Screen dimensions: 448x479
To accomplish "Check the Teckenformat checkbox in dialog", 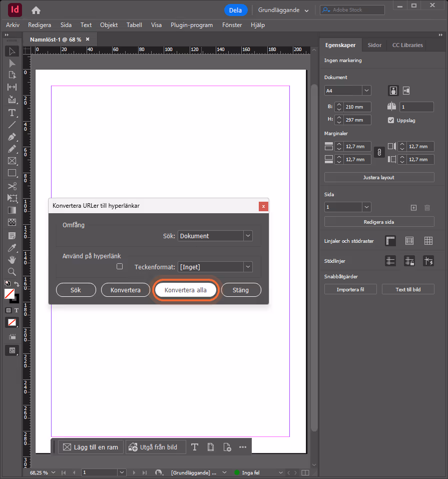I will [x=120, y=266].
